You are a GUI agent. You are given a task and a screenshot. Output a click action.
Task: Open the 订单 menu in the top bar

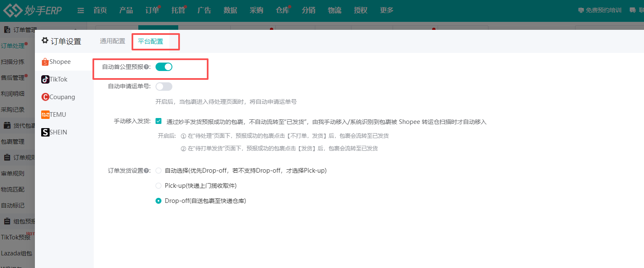tap(152, 10)
